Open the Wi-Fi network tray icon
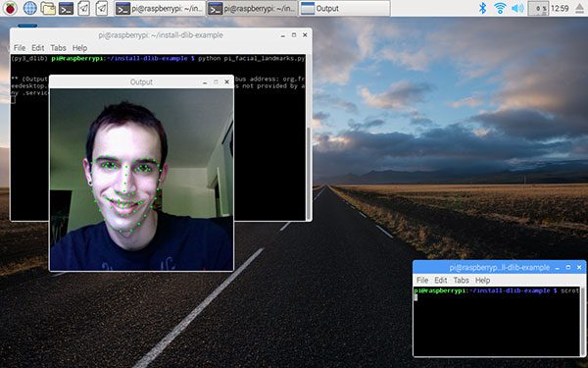 click(500, 8)
